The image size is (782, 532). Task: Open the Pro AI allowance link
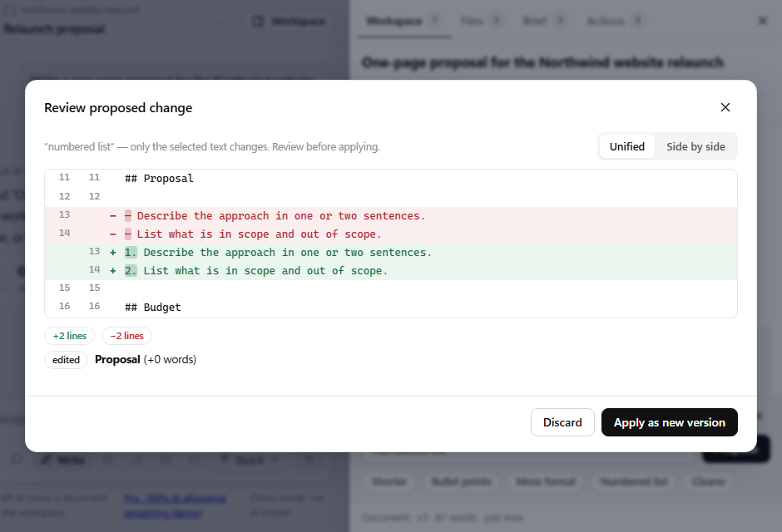click(175, 505)
